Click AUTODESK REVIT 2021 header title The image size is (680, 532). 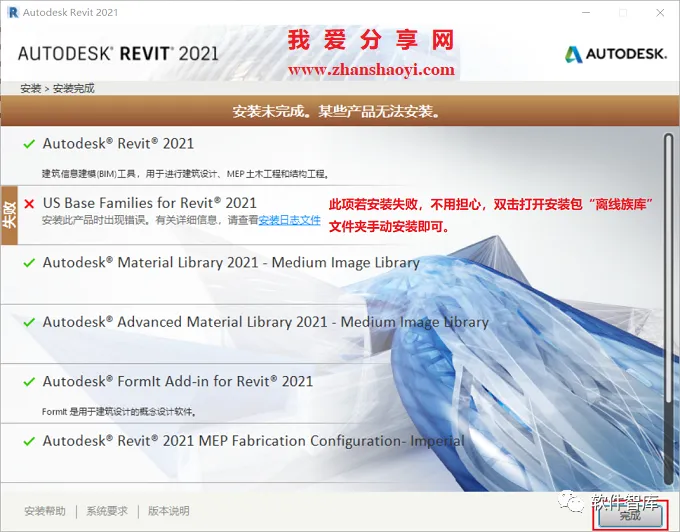118,53
